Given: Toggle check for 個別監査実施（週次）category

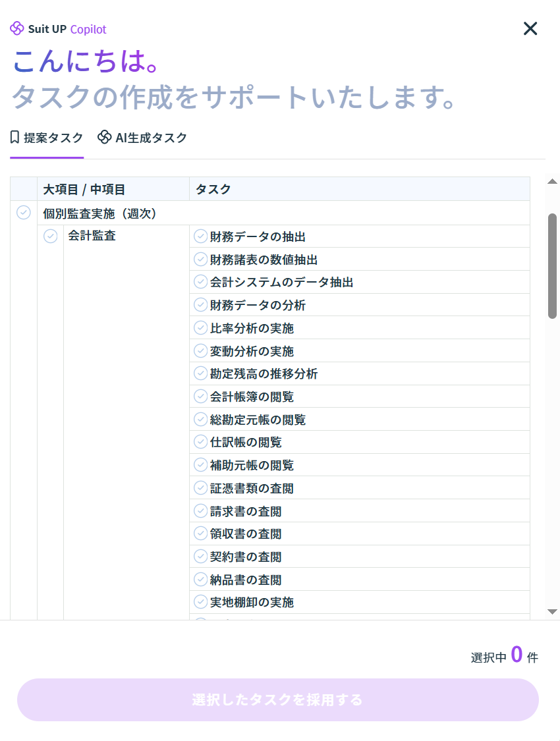Looking at the screenshot, I should point(24,213).
